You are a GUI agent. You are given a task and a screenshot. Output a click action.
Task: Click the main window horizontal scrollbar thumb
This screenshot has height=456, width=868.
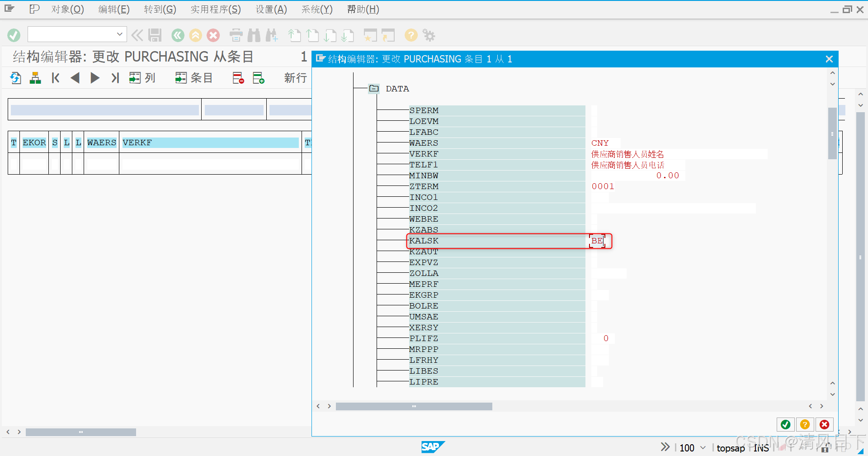[81, 432]
